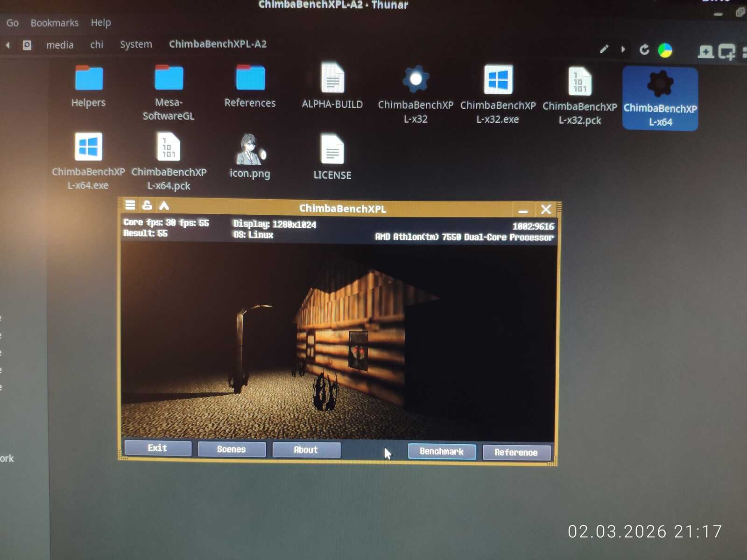The width and height of the screenshot is (747, 560).
Task: Click the "Core fps: 30 fps: 55" readout
Action: pos(166,223)
